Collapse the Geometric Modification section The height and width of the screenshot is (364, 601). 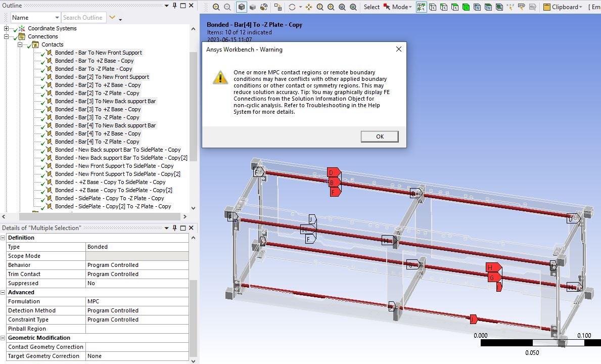pyautogui.click(x=3, y=338)
